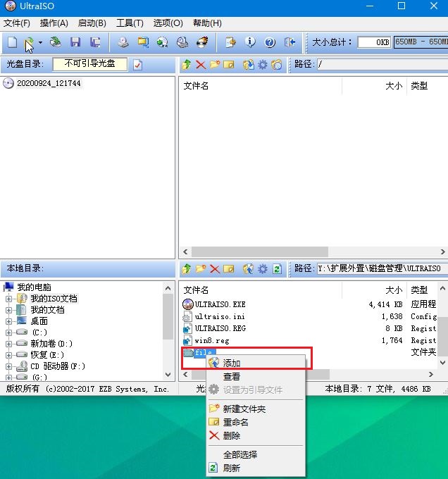448x479 pixels.
Task: Open the 选项(O) menu
Action: (168, 23)
